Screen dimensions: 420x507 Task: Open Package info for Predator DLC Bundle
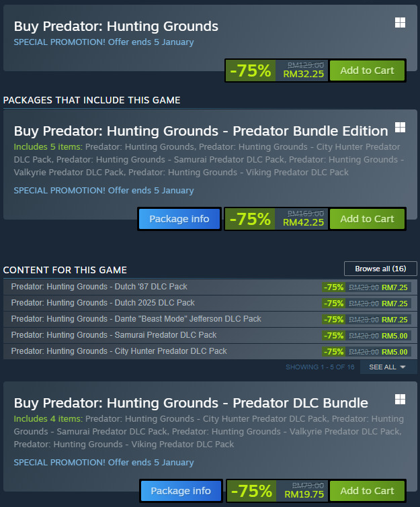179,490
